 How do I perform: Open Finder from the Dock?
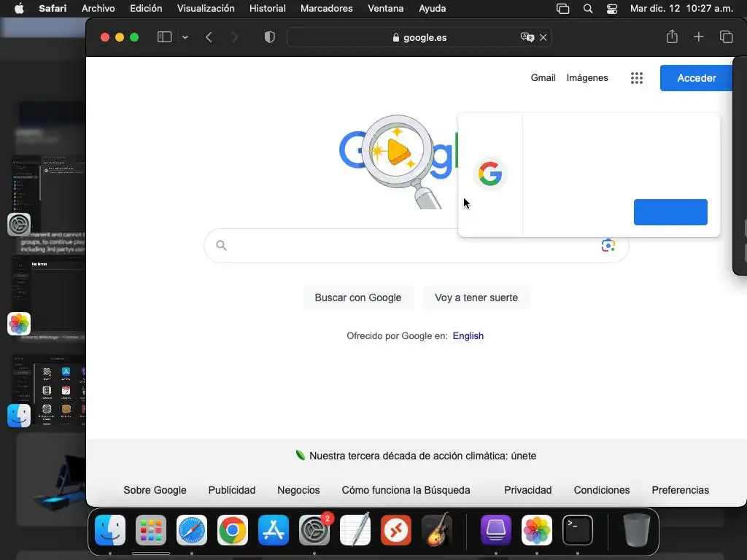pyautogui.click(x=110, y=529)
